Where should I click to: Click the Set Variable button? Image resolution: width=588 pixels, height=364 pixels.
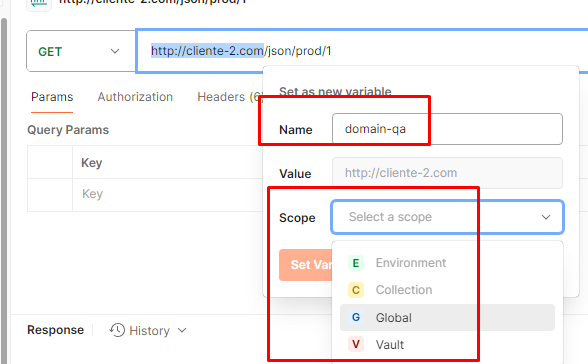pos(305,265)
